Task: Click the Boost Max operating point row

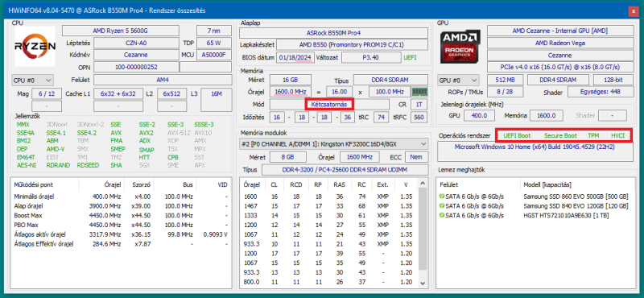Action: pos(121,215)
